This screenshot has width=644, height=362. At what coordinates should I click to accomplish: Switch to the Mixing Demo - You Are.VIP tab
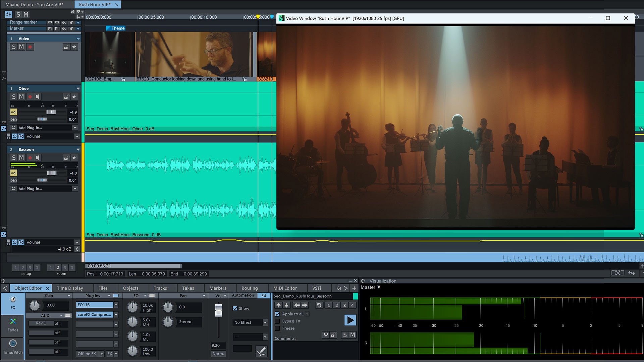point(35,4)
